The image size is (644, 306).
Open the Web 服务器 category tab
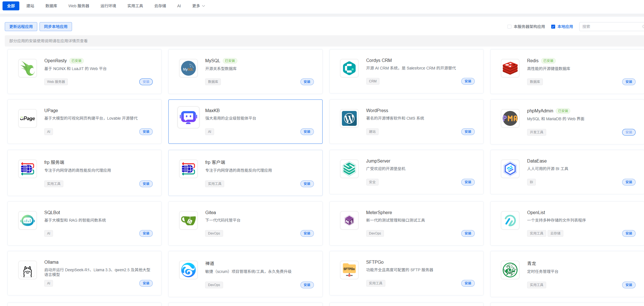(x=79, y=6)
